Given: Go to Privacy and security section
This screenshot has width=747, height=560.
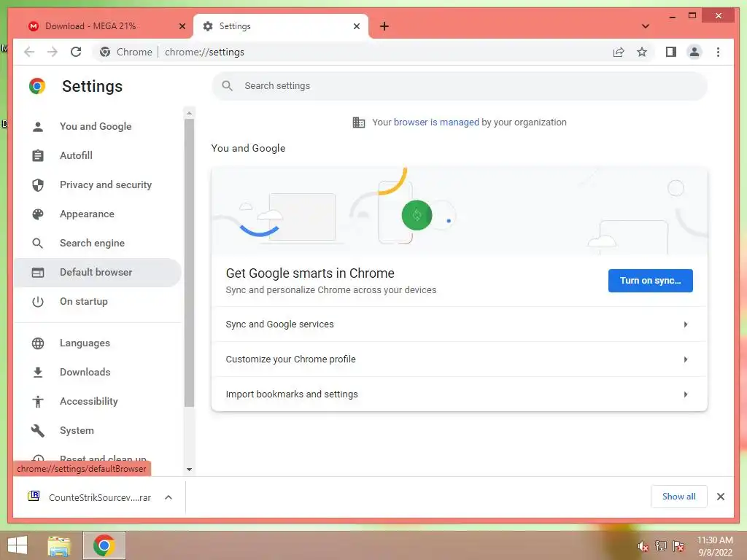Looking at the screenshot, I should [97, 184].
